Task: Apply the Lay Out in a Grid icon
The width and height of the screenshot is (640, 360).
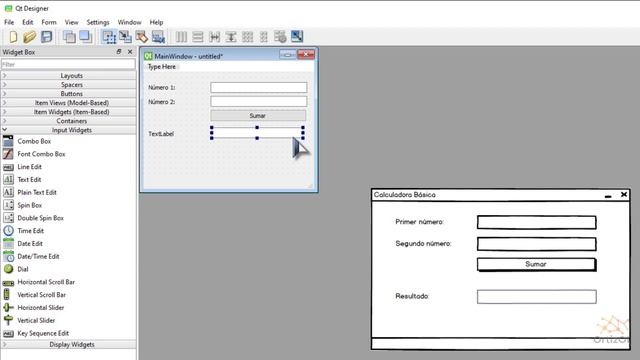Action: click(x=247, y=37)
